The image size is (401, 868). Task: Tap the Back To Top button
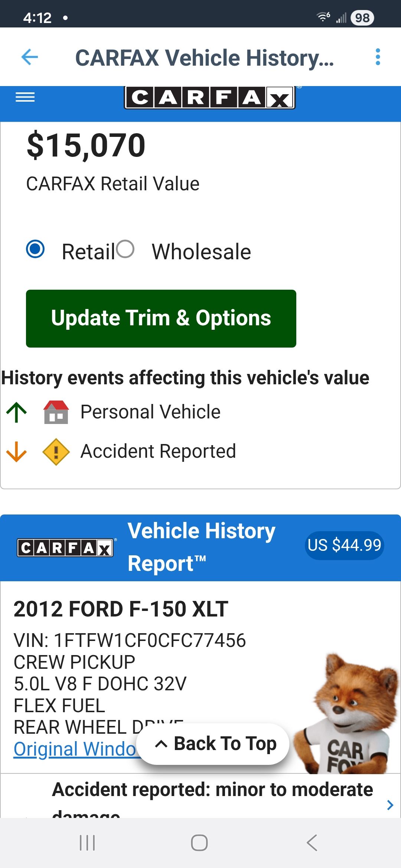tap(213, 744)
